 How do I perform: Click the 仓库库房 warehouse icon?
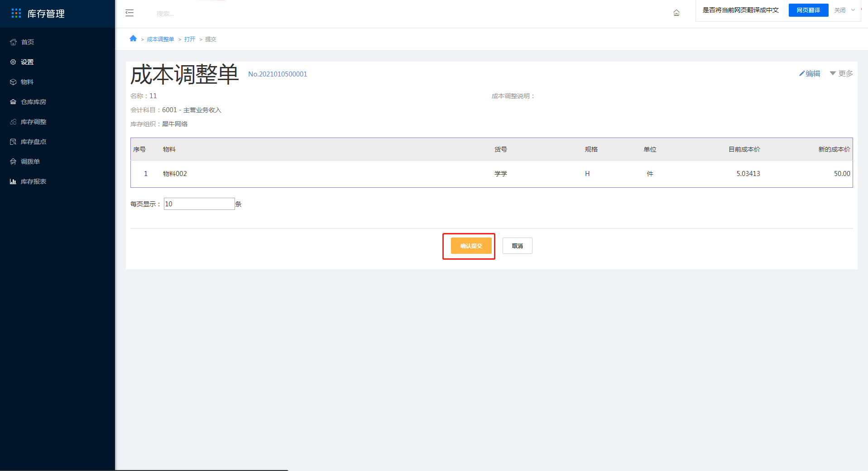coord(13,102)
